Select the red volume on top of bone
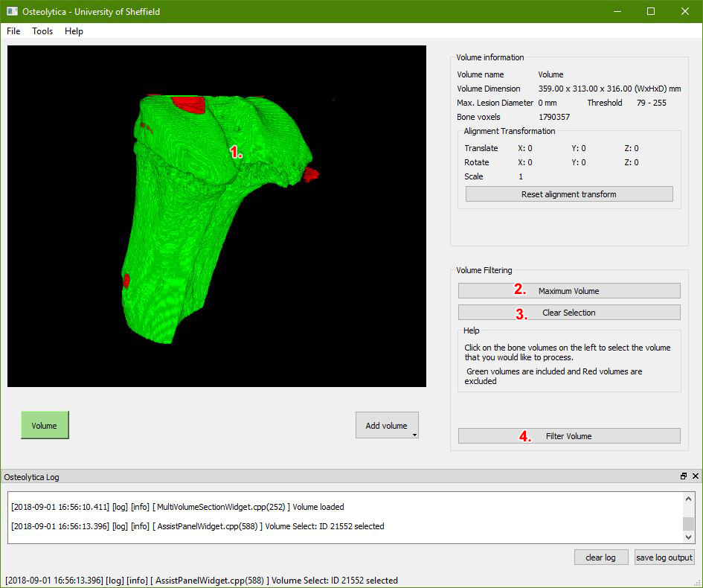The height and width of the screenshot is (588, 703). point(190,104)
